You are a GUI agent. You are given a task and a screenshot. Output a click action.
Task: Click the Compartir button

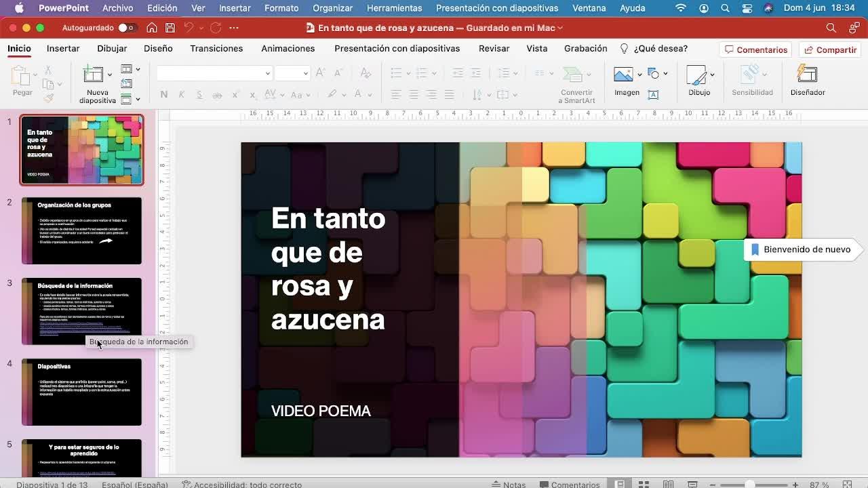coord(830,49)
